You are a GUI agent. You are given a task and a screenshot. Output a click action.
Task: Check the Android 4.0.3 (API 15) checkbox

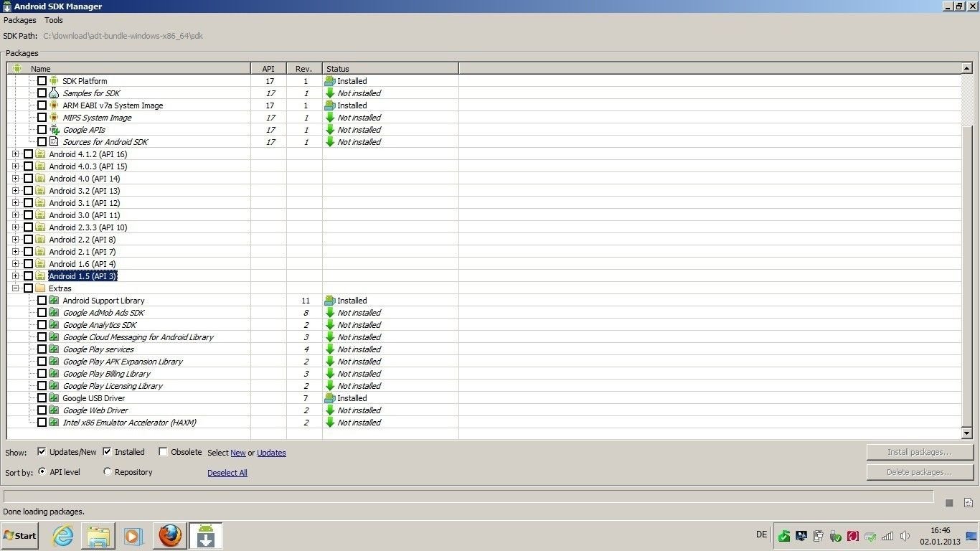[28, 166]
